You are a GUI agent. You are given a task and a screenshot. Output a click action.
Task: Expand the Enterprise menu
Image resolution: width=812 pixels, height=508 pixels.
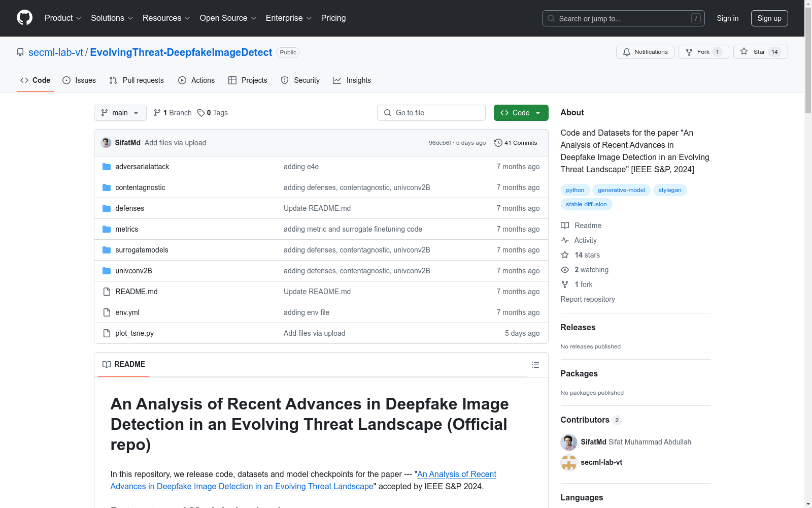pyautogui.click(x=289, y=18)
